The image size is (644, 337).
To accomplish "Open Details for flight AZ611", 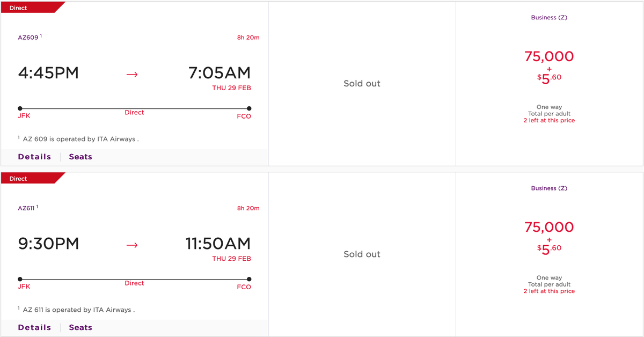I will [34, 327].
